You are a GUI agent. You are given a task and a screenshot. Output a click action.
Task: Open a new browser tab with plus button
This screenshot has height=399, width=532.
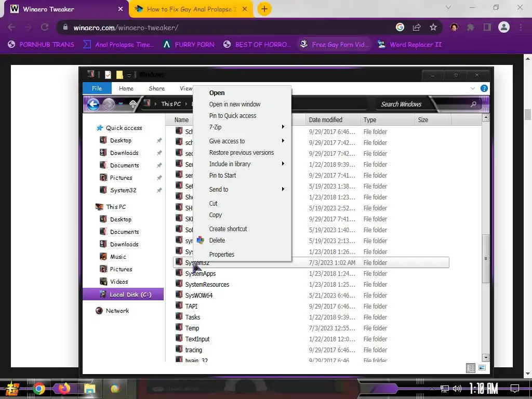pos(264,9)
